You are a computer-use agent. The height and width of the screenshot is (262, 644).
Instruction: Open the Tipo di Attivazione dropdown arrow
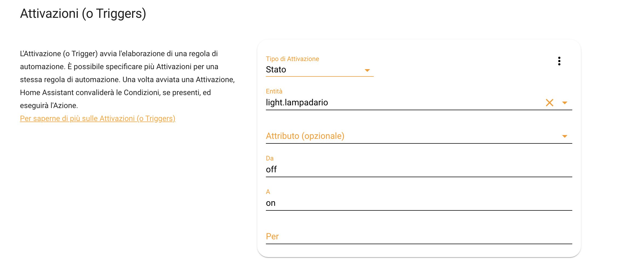367,70
